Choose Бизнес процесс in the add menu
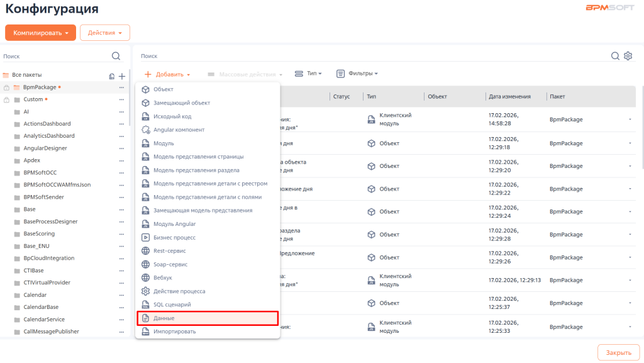644x363 pixels. [x=174, y=238]
